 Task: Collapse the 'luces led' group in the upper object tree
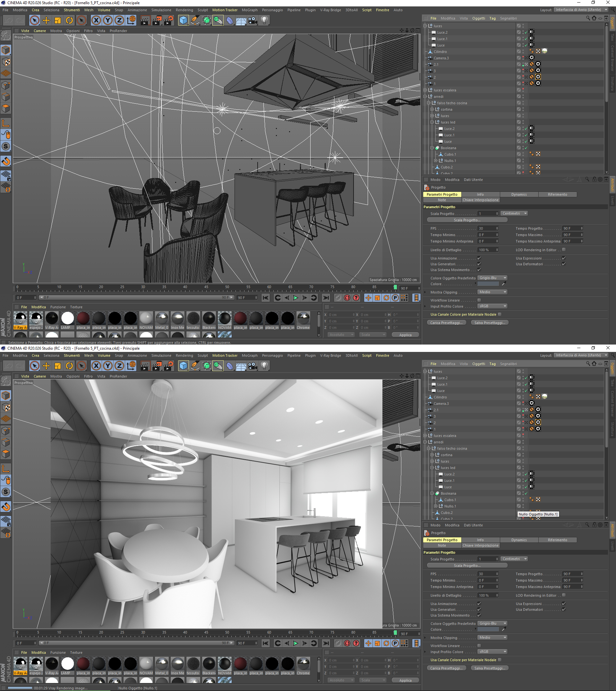[432, 122]
